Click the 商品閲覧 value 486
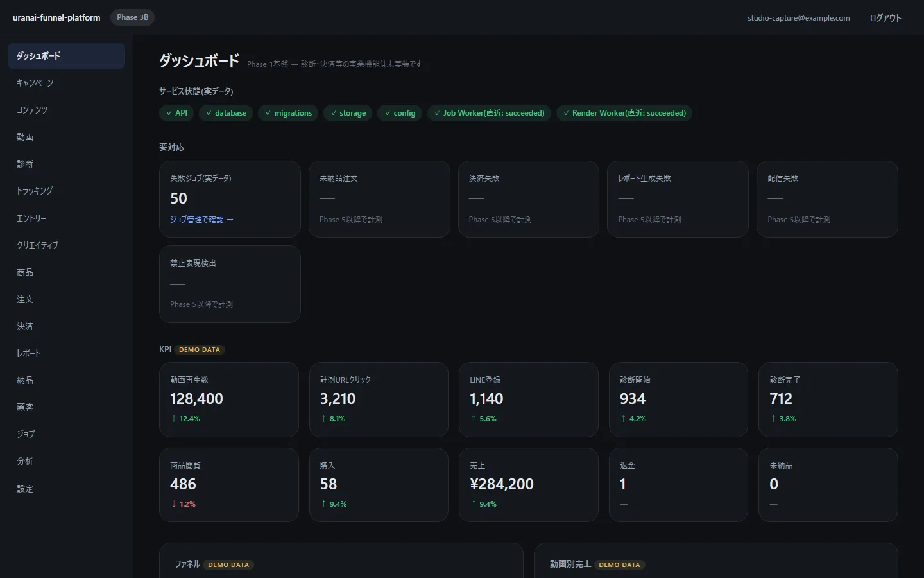Image resolution: width=924 pixels, height=578 pixels. [183, 484]
